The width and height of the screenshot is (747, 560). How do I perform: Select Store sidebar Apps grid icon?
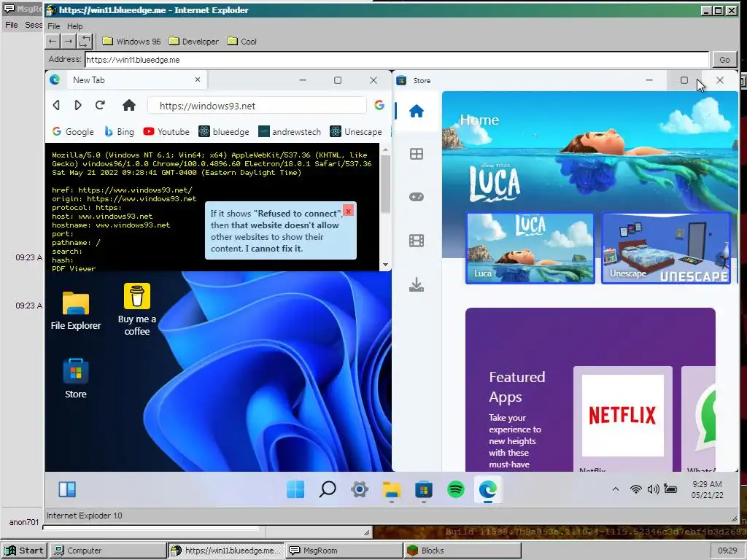(417, 154)
